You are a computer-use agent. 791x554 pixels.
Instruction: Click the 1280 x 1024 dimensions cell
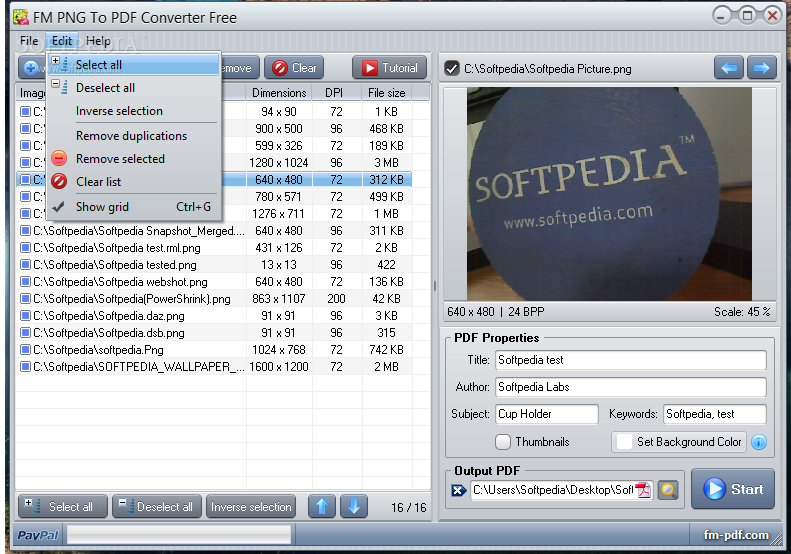pyautogui.click(x=279, y=162)
